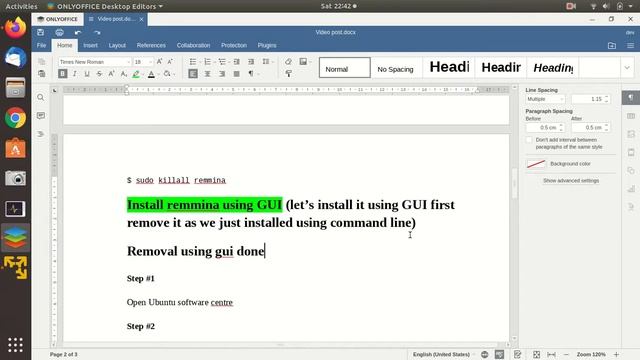Increment font size with the large A icon
This screenshot has width=640, height=360.
pyautogui.click(x=160, y=62)
